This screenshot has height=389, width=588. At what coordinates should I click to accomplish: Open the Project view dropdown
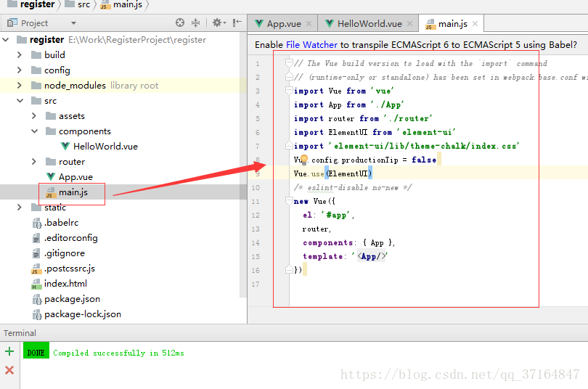coord(73,23)
